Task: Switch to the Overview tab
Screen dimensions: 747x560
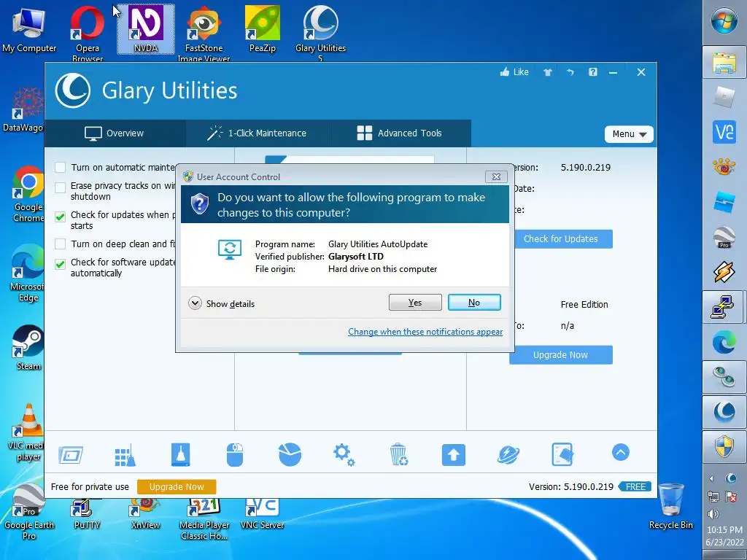Action: 115,133
